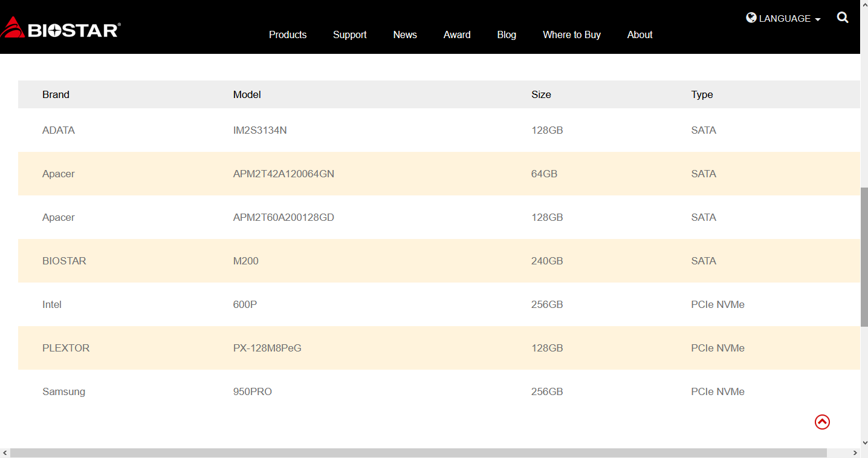Click the Intel brand cell
868x458 pixels.
52,304
